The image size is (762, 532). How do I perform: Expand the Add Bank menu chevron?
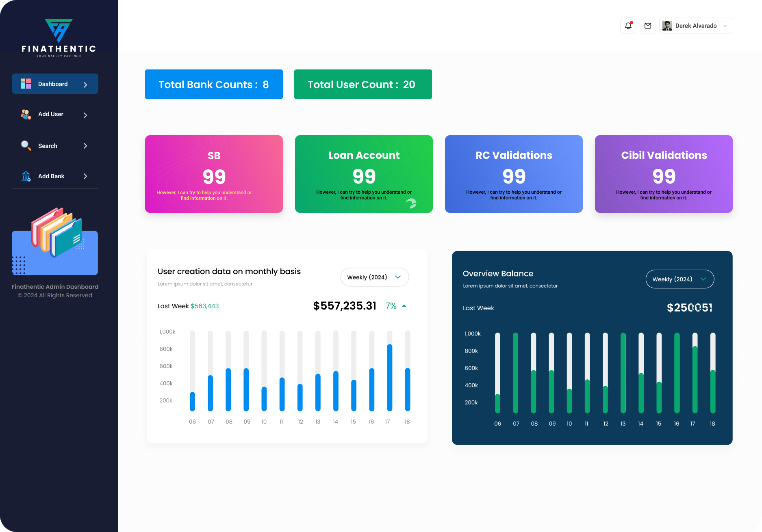pos(85,176)
